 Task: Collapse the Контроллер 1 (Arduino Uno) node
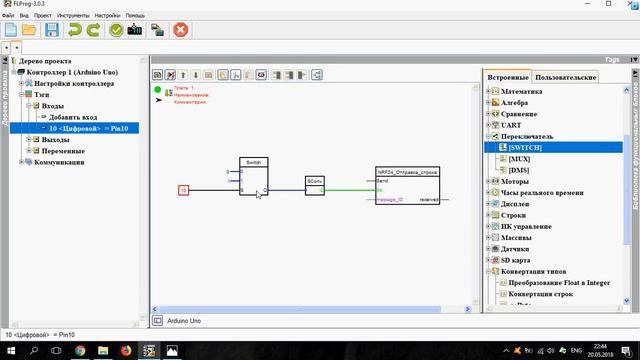tap(14, 72)
